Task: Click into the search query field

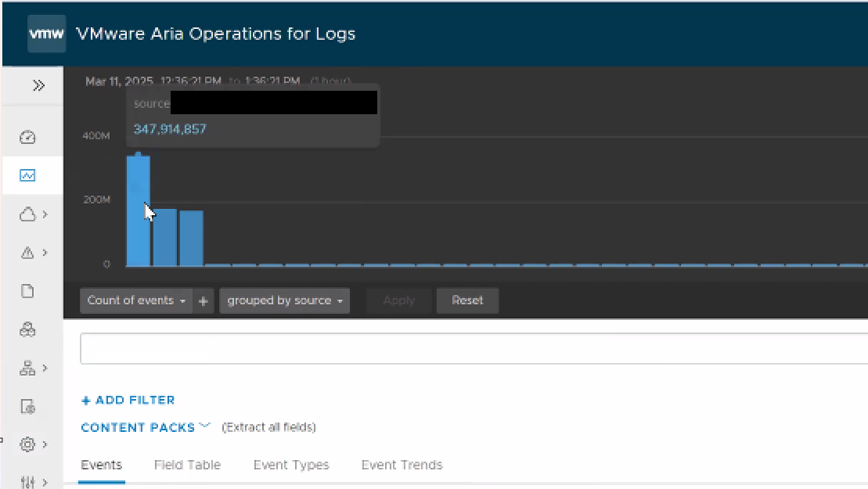Action: pos(474,348)
